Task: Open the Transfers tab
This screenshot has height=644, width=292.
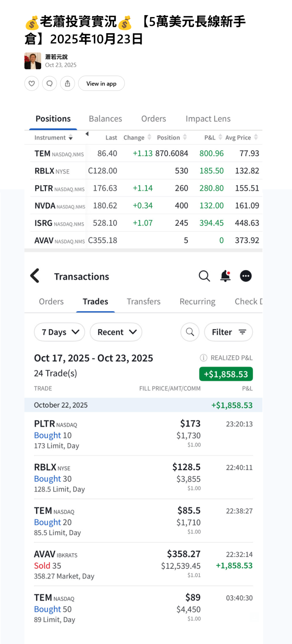Action: pyautogui.click(x=144, y=302)
